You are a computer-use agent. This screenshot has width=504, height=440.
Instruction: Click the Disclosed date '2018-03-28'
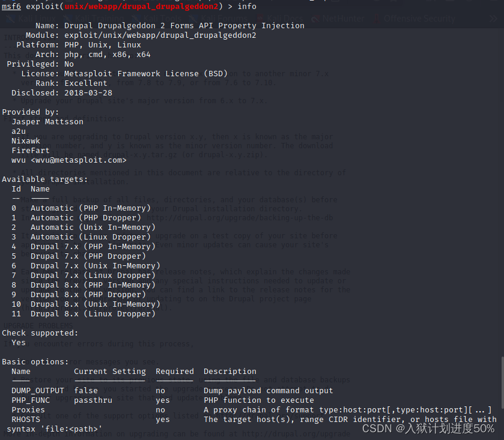pyautogui.click(x=88, y=93)
